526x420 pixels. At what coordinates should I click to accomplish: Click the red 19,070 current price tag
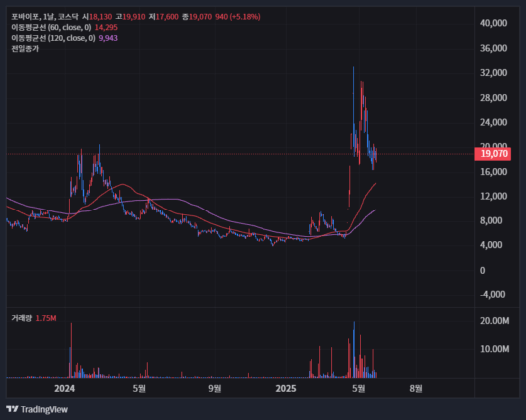pyautogui.click(x=493, y=154)
